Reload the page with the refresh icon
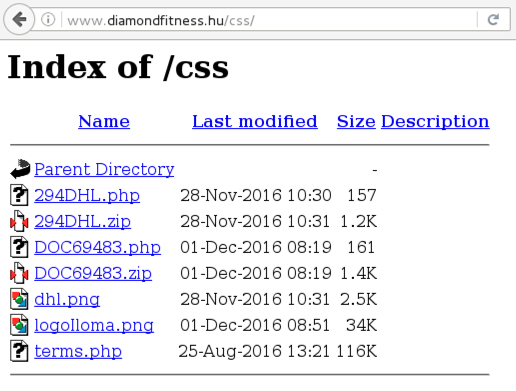The image size is (516, 391). coord(493,19)
